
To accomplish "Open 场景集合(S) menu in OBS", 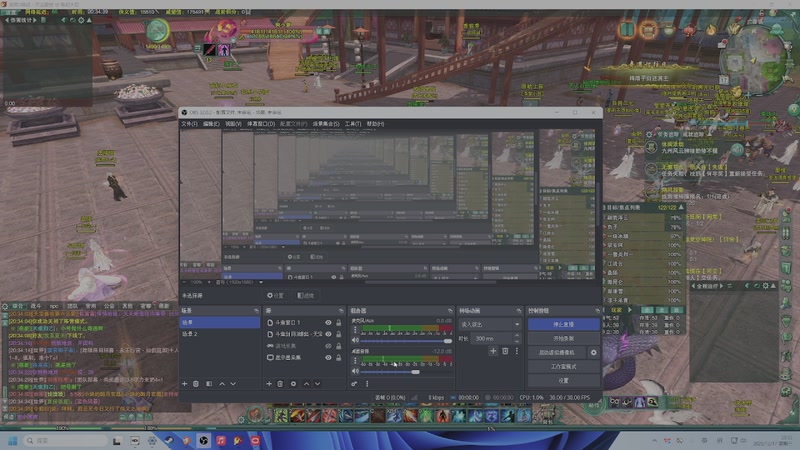I will 326,124.
